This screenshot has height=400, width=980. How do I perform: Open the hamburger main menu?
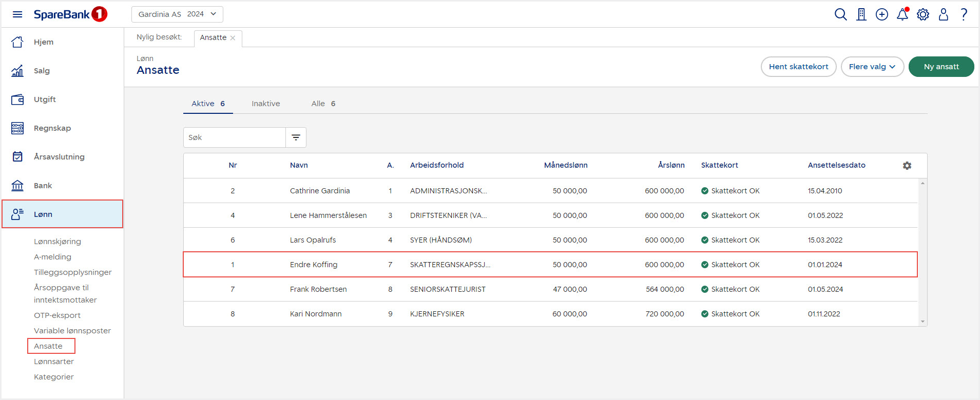17,14
